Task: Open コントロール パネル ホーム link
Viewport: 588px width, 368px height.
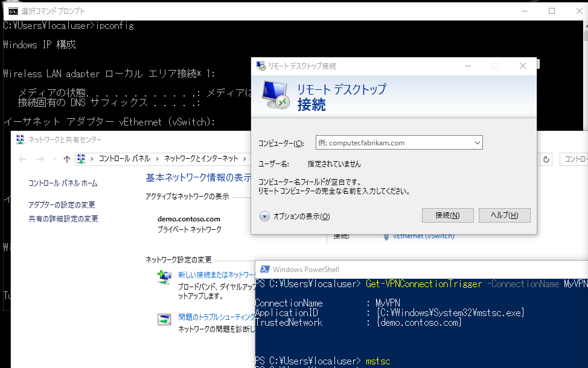Action: 63,183
